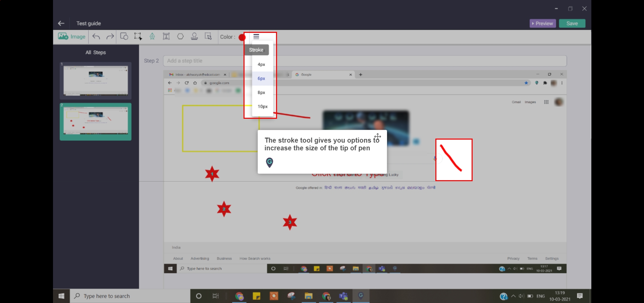Image resolution: width=644 pixels, height=303 pixels.
Task: Open the Windows notification center
Action: 580,296
